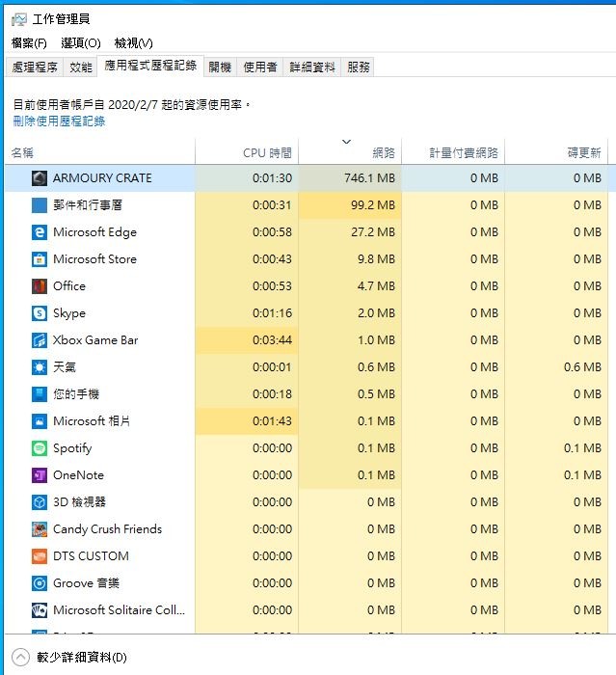Switch to the 處理程序 tab

click(35, 67)
